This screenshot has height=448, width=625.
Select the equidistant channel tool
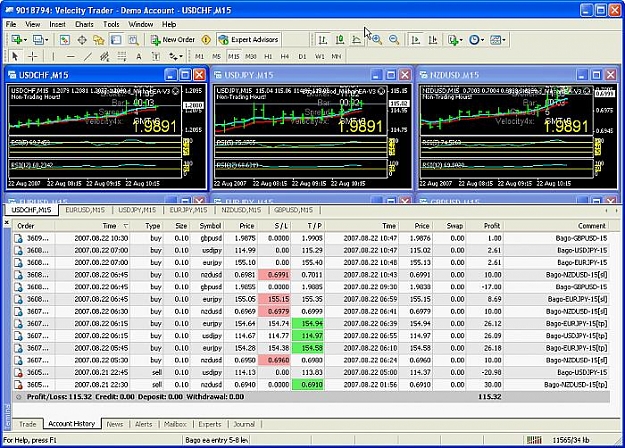(x=104, y=57)
